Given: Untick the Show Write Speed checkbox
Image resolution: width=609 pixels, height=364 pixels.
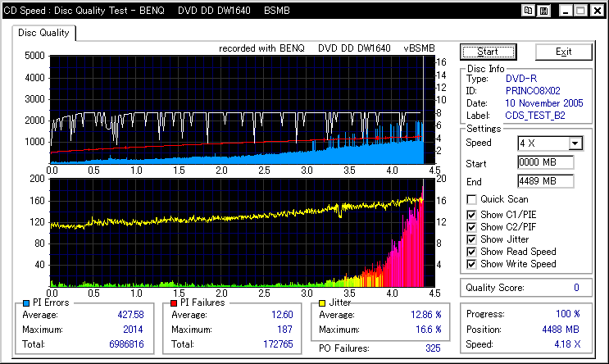Looking at the screenshot, I should 470,264.
